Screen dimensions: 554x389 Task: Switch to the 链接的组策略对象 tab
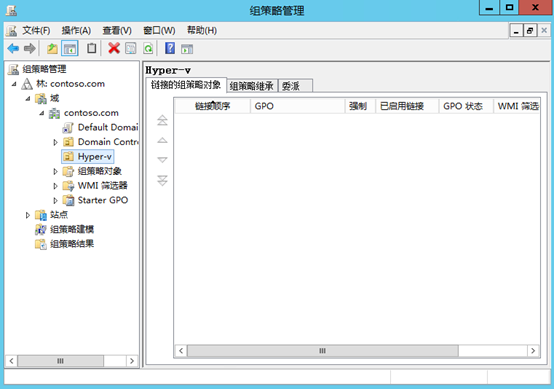(x=186, y=85)
